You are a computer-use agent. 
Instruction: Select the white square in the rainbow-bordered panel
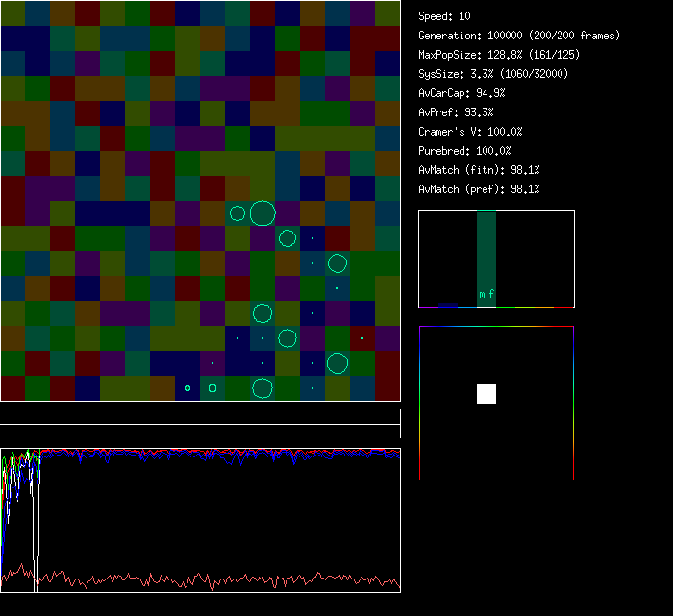point(486,394)
